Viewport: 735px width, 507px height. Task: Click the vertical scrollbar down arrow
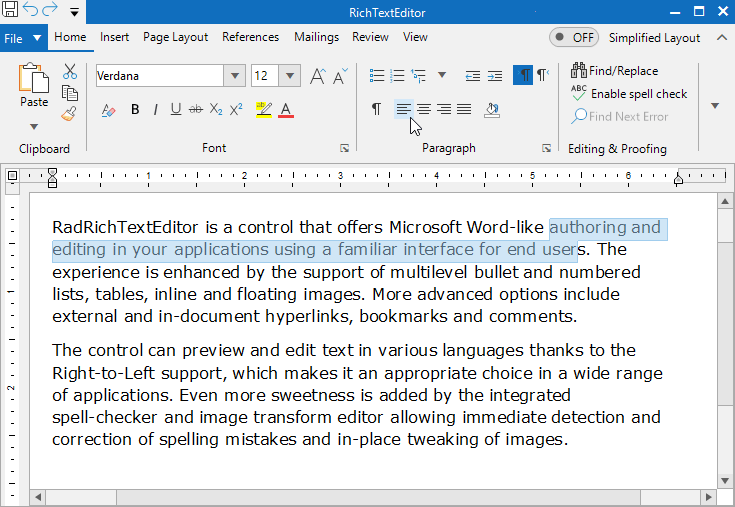[x=725, y=481]
